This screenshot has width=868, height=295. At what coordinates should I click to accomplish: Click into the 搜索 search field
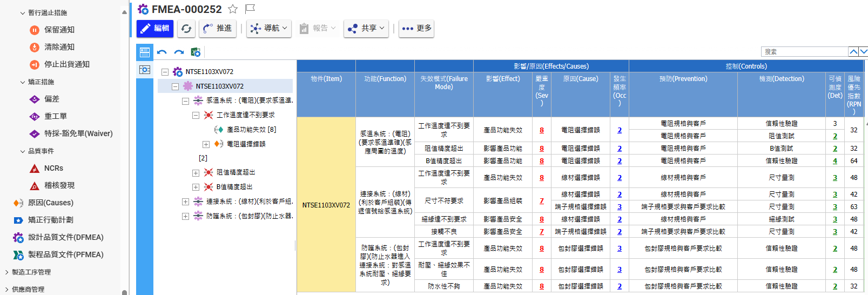point(804,52)
